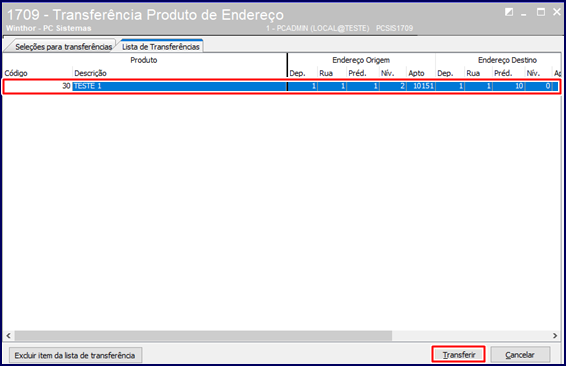Click the Transferir button
Screen dimensions: 566x366
[458, 355]
